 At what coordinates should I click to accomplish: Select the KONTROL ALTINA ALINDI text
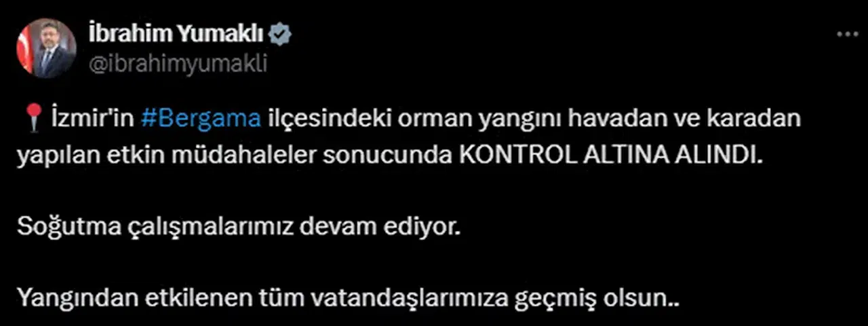(611, 156)
